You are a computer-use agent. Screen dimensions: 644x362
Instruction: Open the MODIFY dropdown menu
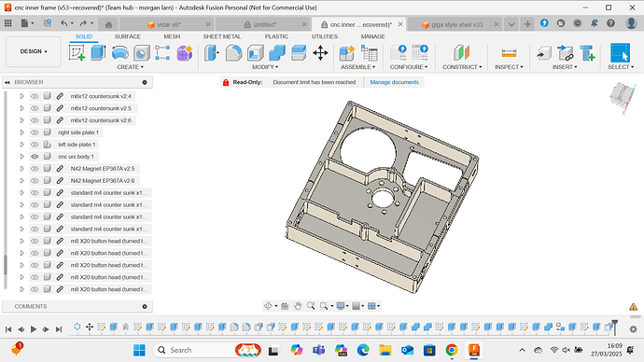(x=265, y=67)
